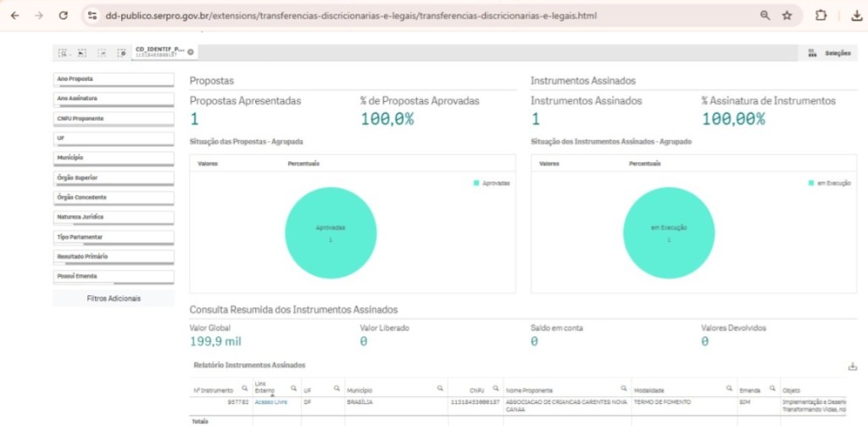Screen dimensions: 868x426
Task: Open the Acesso Livre link
Action: [x=270, y=402]
